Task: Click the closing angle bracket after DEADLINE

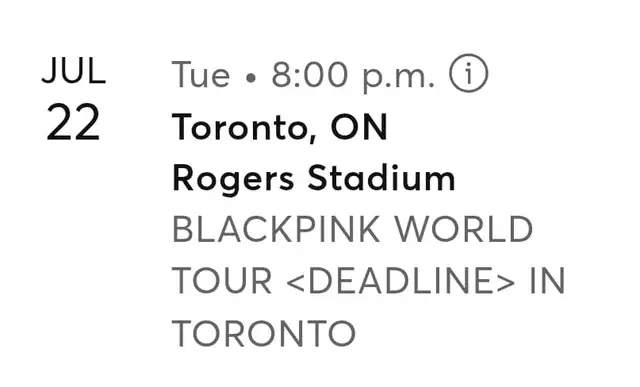Action: point(505,281)
